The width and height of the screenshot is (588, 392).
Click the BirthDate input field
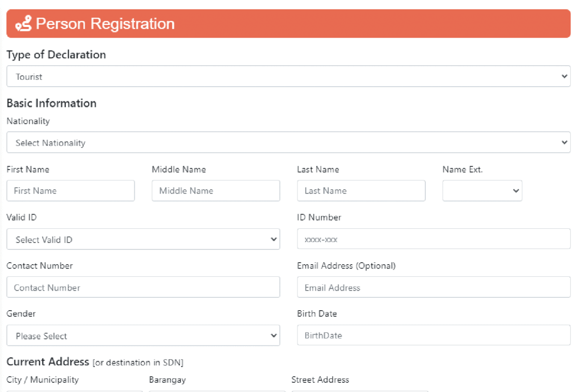coord(434,336)
